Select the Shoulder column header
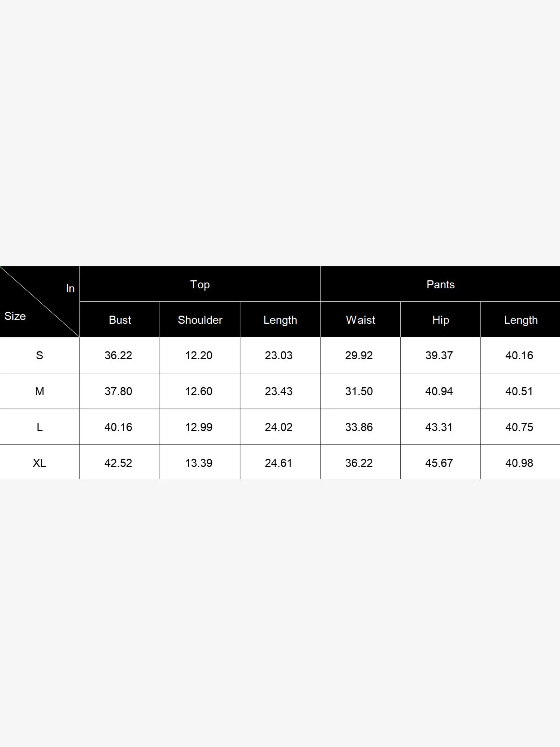This screenshot has height=747, width=560. 200,320
